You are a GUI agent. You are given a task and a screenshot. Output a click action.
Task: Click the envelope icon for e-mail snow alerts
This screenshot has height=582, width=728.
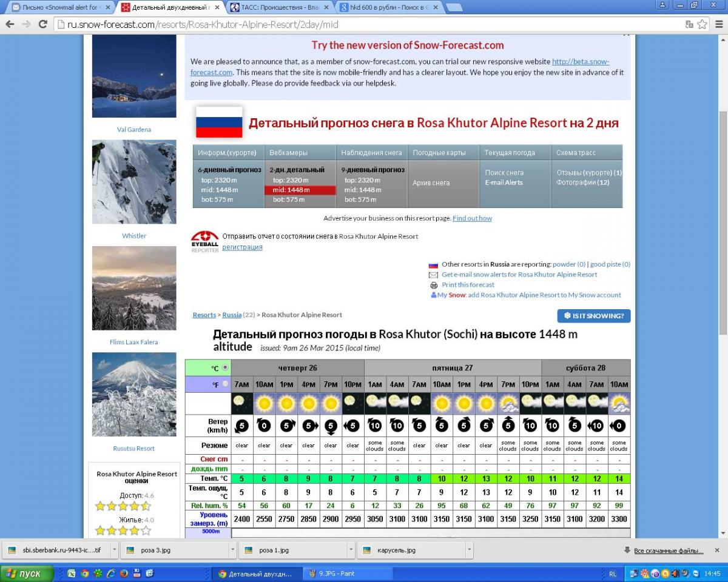(x=433, y=275)
